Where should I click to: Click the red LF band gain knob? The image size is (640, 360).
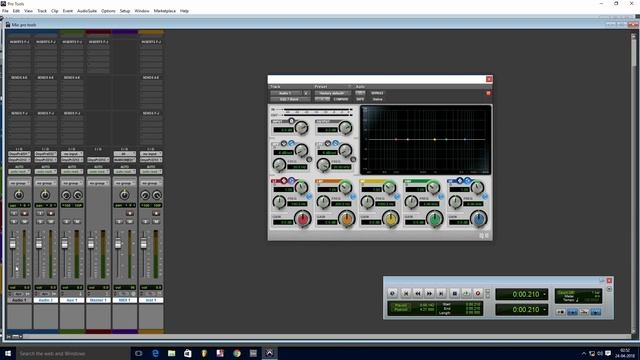[x=302, y=219]
